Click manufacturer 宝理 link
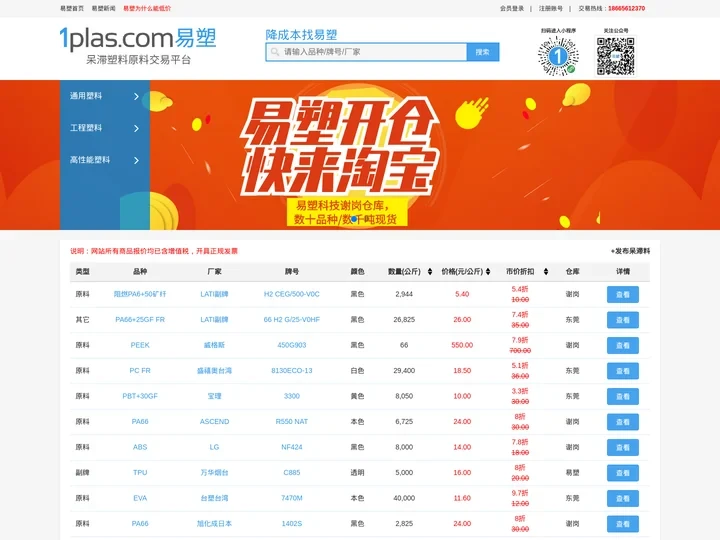Screen dimensions: 720x540 [214, 396]
